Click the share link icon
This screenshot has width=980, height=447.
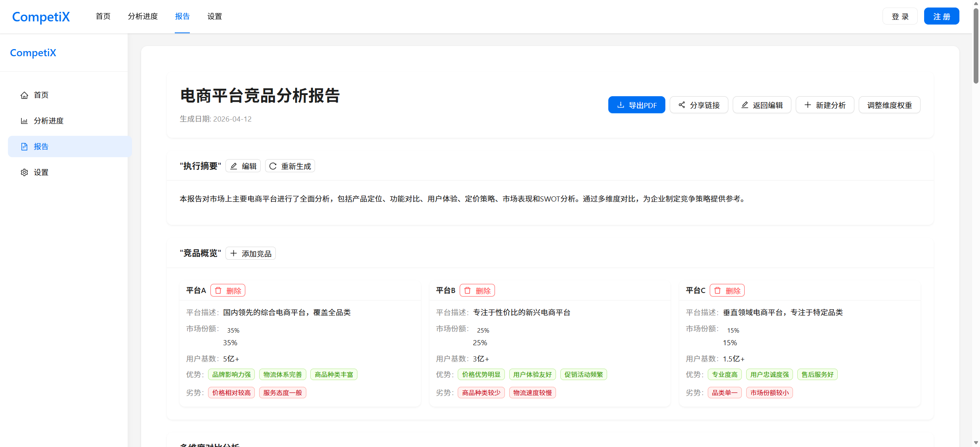682,105
